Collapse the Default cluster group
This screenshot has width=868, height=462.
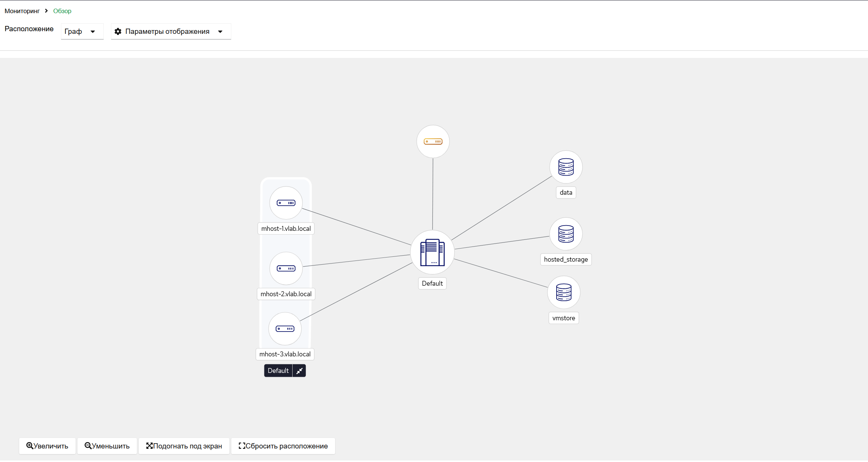click(x=299, y=371)
